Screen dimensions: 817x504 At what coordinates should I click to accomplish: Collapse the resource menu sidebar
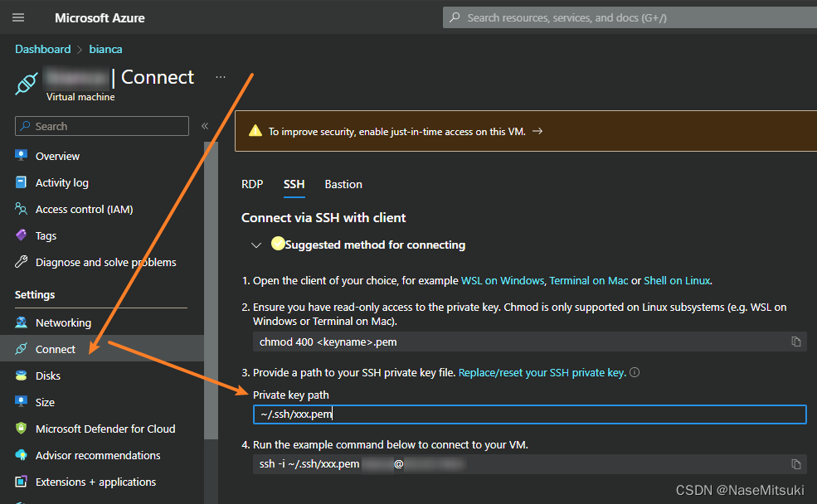(205, 126)
